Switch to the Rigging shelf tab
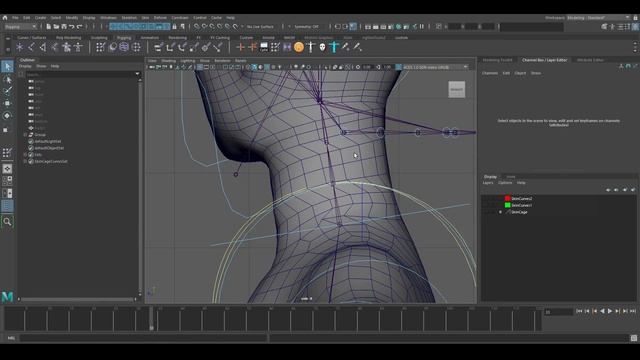 [x=124, y=38]
